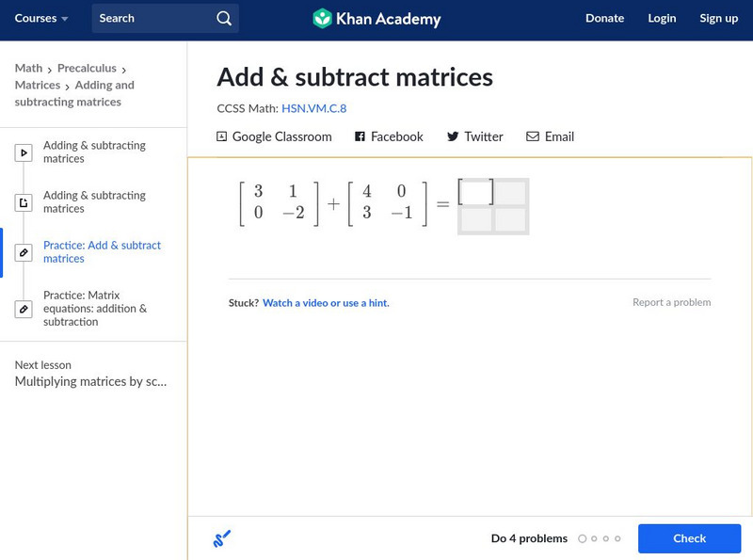The height and width of the screenshot is (560, 753).
Task: Share by Email envelope icon
Action: coord(533,136)
